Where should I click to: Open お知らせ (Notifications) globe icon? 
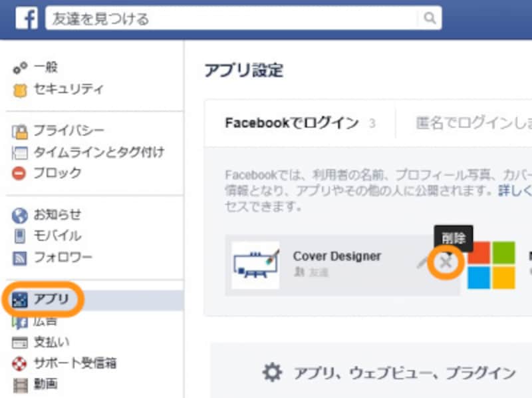[x=19, y=214]
